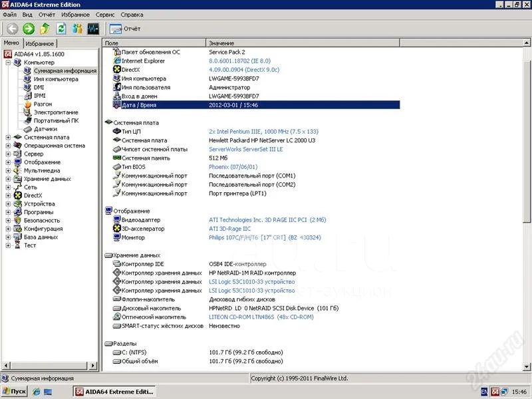Select Датчики in the tree
This screenshot has width=532, height=399.
(x=45, y=129)
